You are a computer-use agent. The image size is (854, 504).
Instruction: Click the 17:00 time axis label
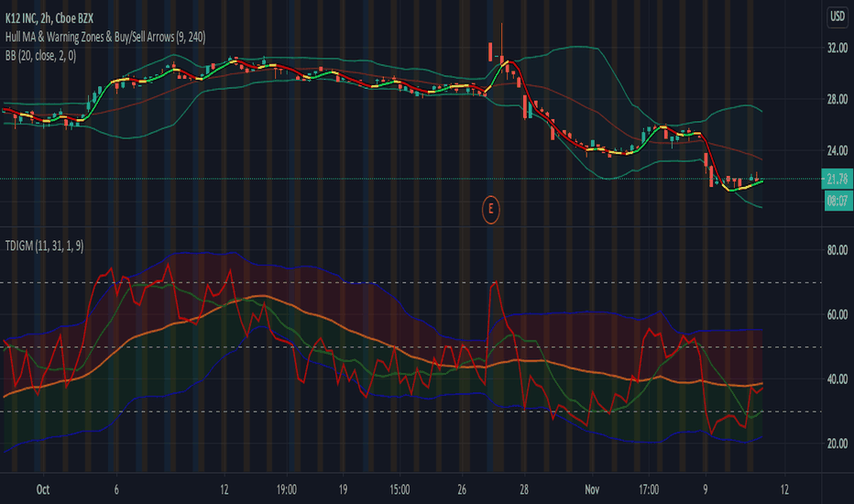649,489
